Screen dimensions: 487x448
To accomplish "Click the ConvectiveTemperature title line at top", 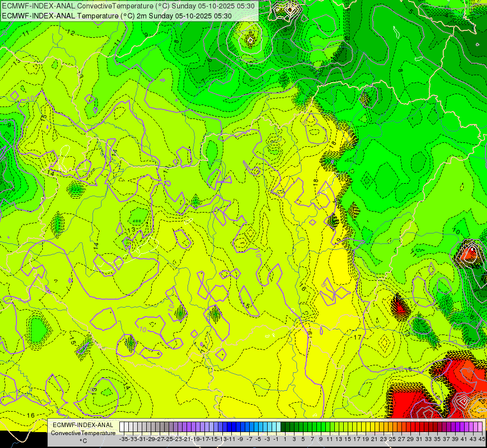I will click(x=128, y=6).
